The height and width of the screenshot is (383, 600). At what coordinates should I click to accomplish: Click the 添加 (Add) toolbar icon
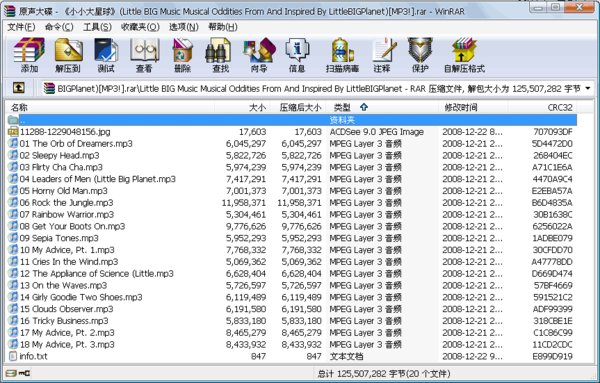(29, 55)
